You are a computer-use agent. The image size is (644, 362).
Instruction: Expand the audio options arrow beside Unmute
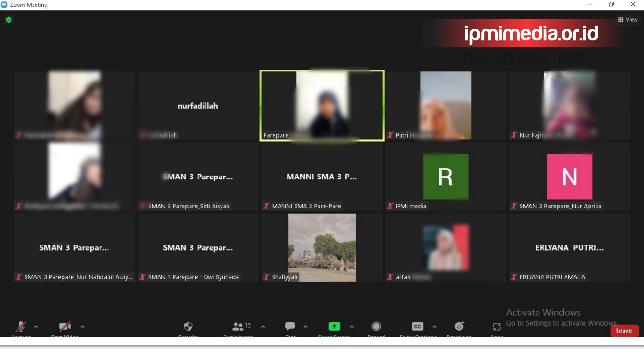point(36,327)
